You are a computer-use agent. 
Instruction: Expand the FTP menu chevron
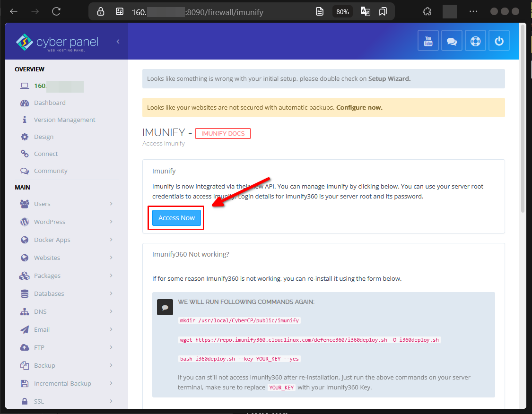click(111, 347)
